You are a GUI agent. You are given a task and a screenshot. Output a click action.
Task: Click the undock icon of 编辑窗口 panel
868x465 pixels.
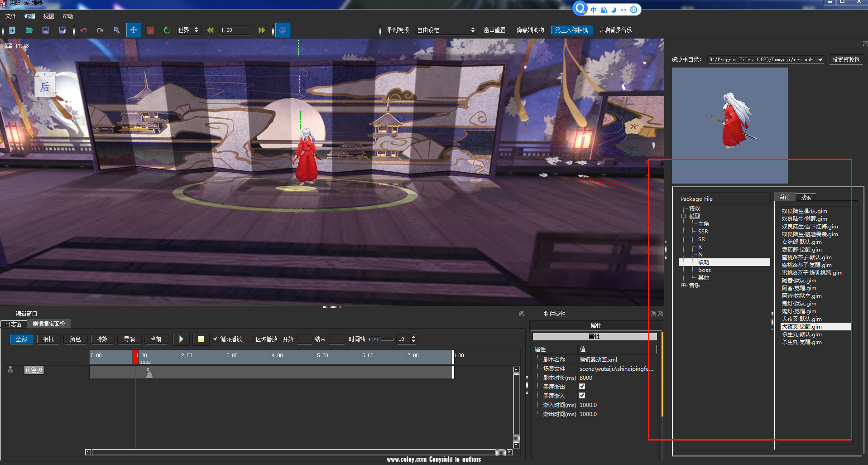pos(522,314)
